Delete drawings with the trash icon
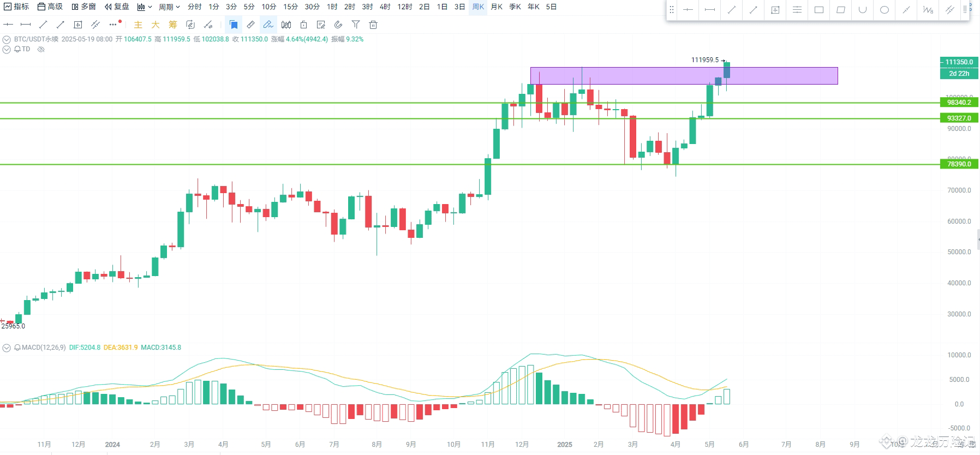The width and height of the screenshot is (980, 455). [373, 25]
